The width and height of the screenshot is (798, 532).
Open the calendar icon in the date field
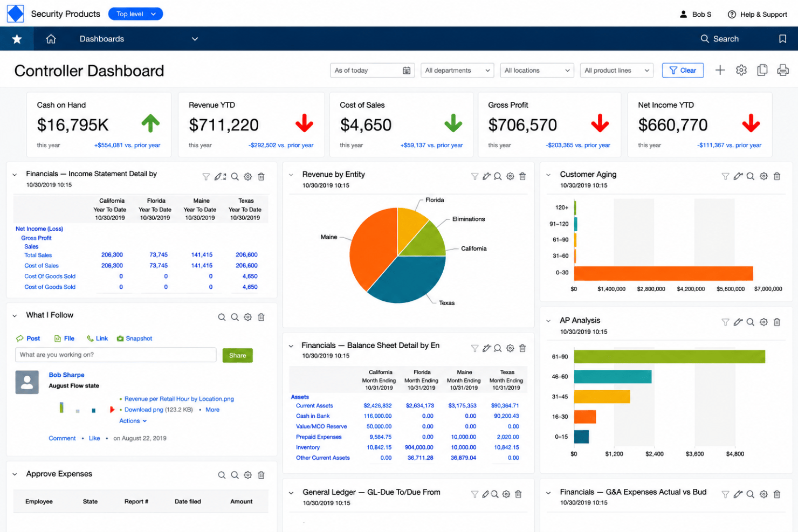[x=407, y=71]
